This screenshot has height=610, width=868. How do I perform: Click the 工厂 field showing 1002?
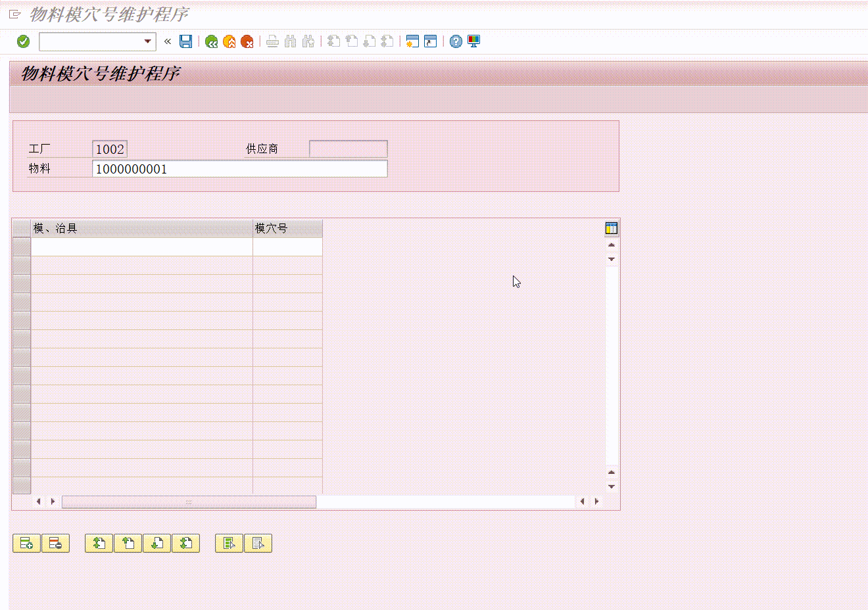(109, 149)
